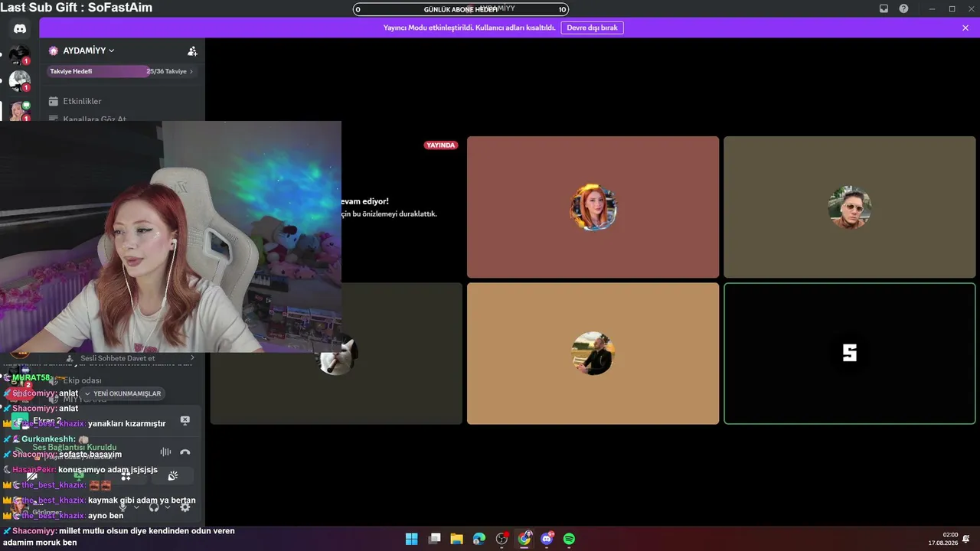The image size is (980, 551).
Task: Click chat message 'konuşamıyo adam jsjsjsjs'
Action: [108, 470]
